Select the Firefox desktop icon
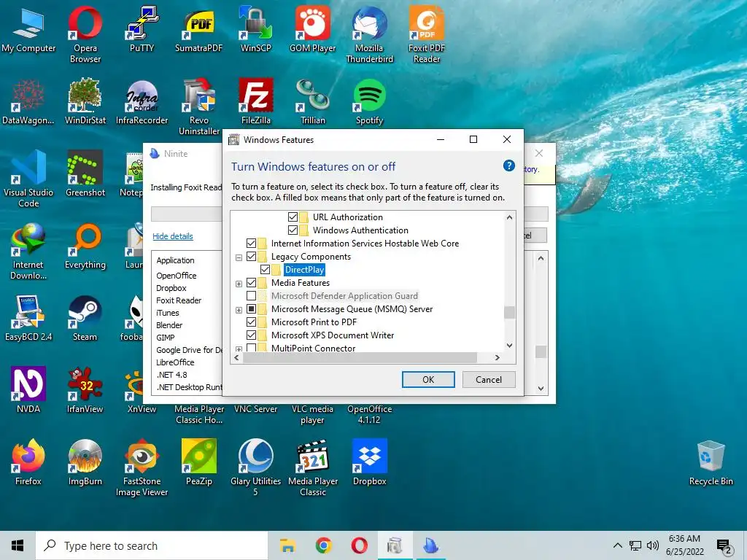This screenshot has height=560, width=747. point(28,463)
